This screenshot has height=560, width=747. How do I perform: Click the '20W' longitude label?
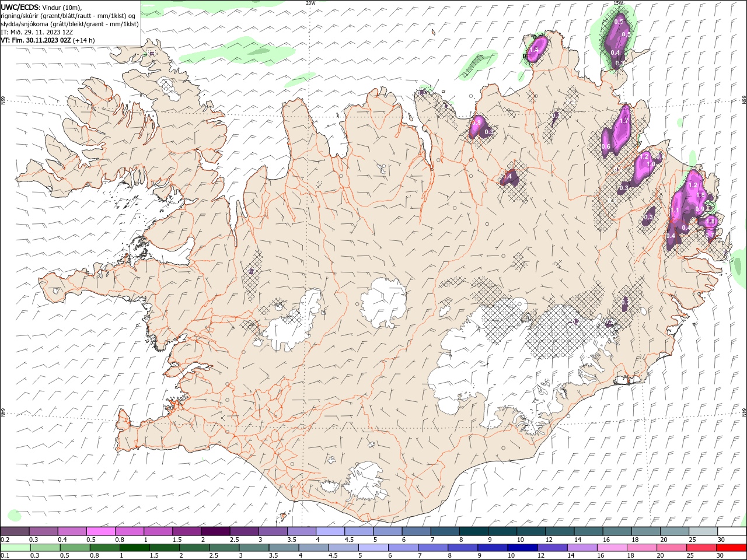click(310, 3)
